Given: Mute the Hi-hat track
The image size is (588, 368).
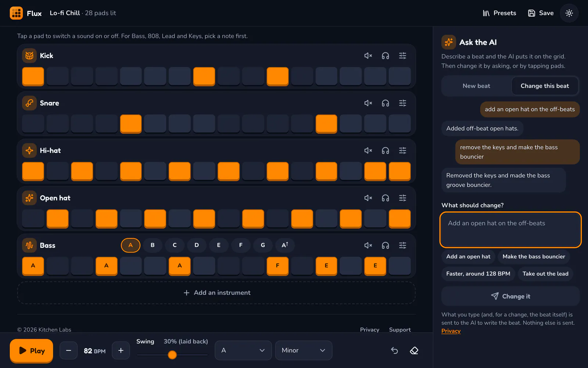Looking at the screenshot, I should pos(368,151).
